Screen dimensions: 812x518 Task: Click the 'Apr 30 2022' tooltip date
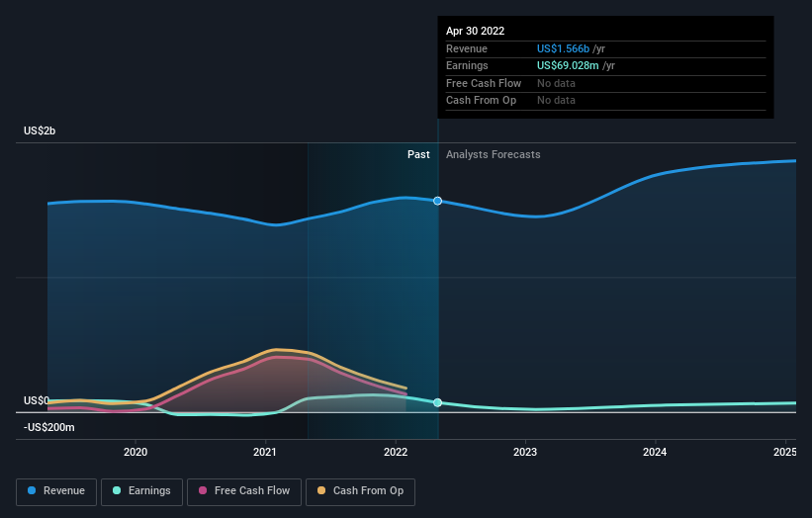point(475,31)
